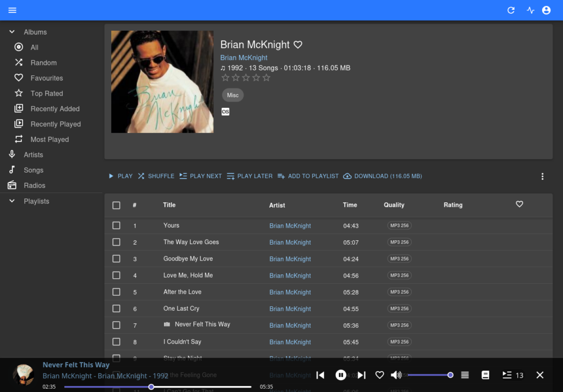Adjust the volume slider
Screen dimensions: 563x392
429,375
